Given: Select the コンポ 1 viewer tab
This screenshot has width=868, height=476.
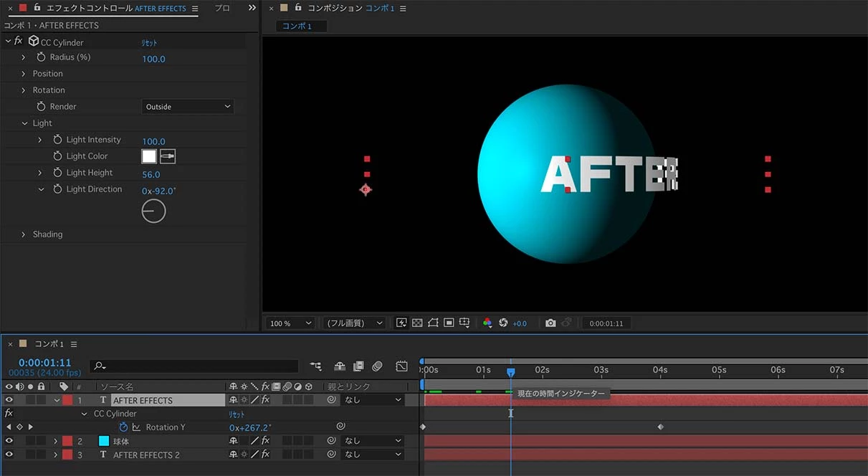Looking at the screenshot, I should coord(302,26).
